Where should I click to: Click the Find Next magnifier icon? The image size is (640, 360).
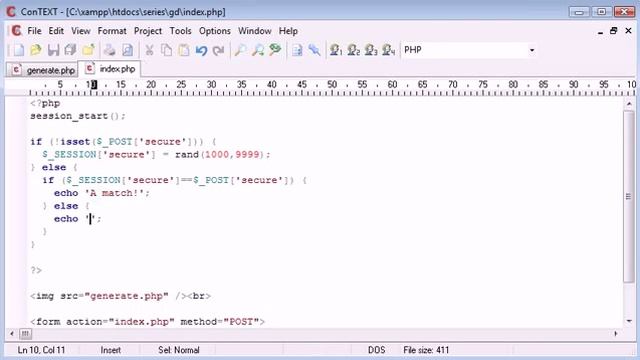258,50
